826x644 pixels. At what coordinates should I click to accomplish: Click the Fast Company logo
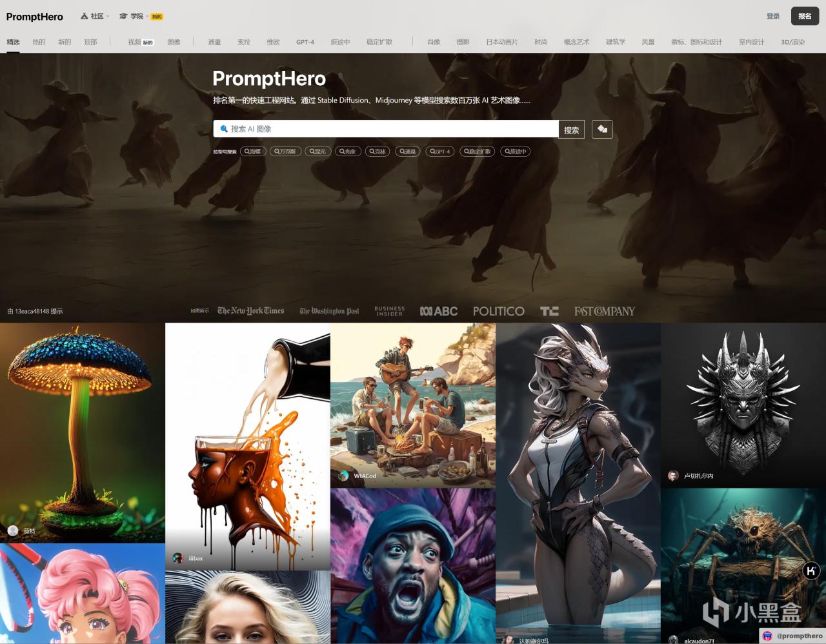(605, 311)
